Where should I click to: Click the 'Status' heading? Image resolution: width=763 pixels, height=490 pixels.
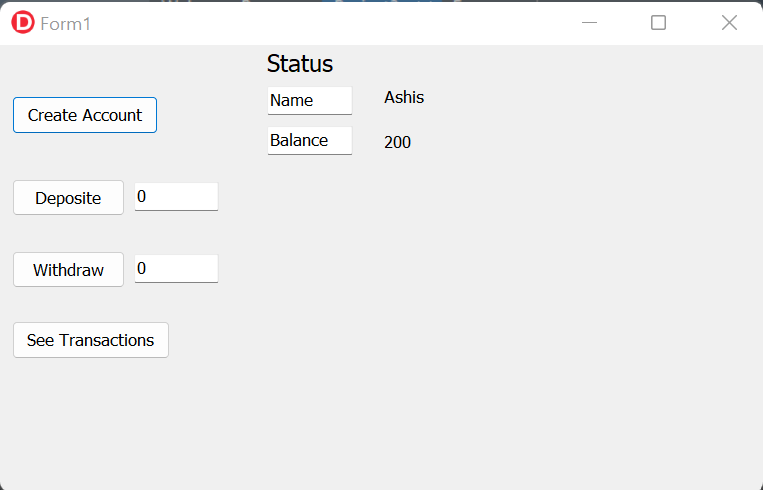point(300,64)
